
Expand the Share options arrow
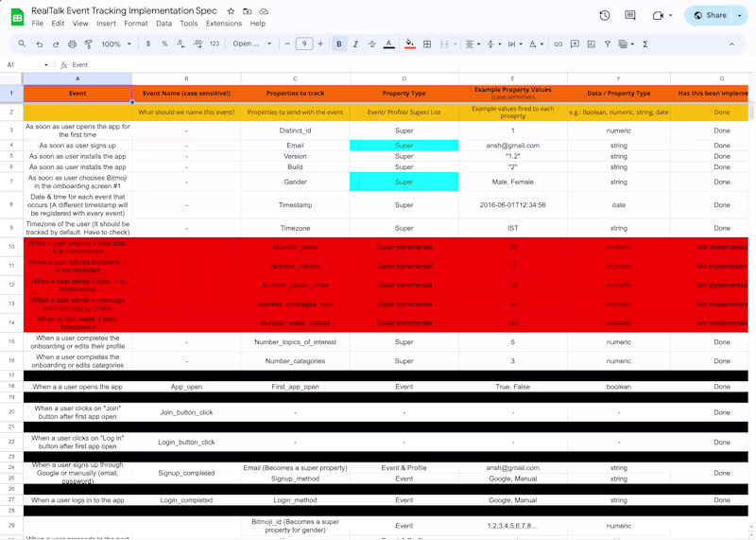tap(740, 15)
